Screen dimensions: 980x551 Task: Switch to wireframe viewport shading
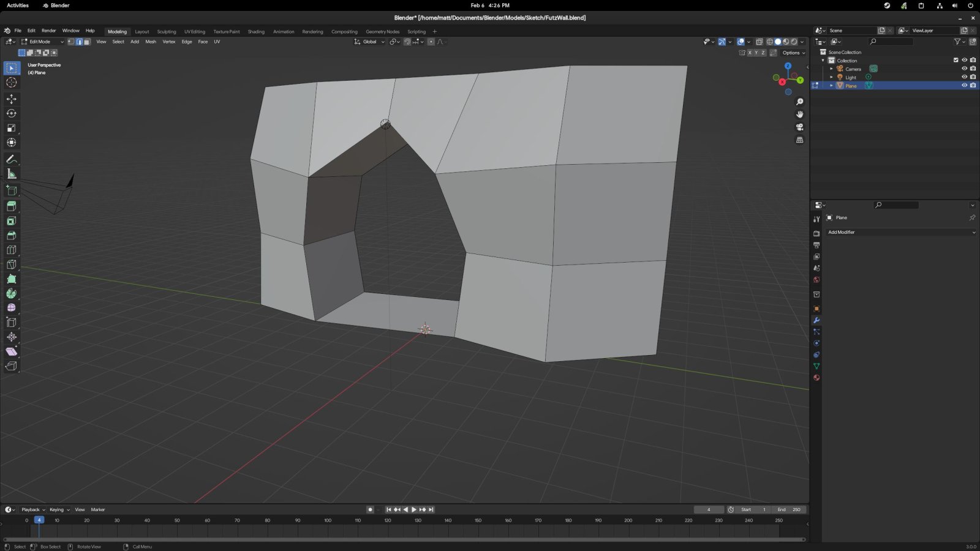coord(770,42)
